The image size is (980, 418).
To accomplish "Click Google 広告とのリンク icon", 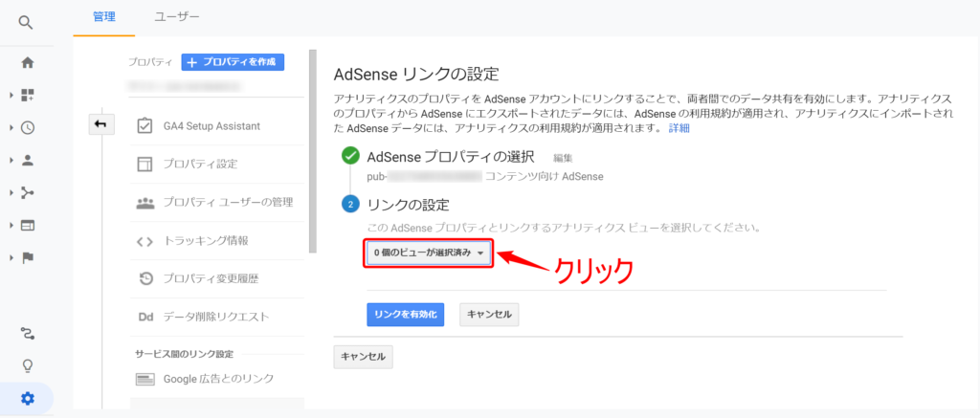I will 145,379.
